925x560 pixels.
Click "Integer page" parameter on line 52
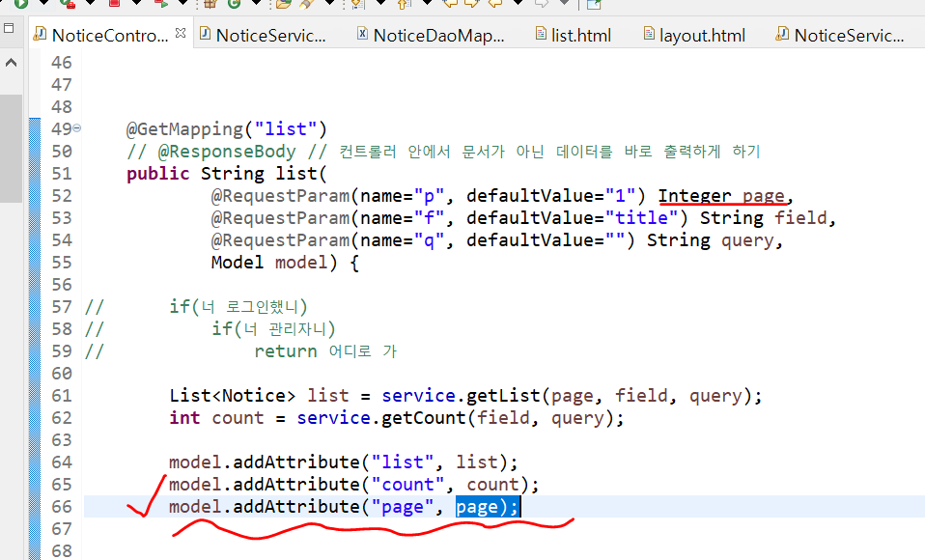(x=721, y=195)
